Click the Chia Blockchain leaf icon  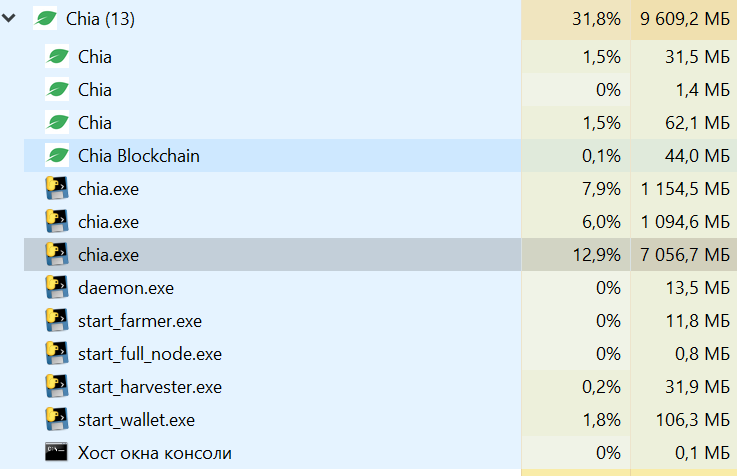click(x=57, y=156)
